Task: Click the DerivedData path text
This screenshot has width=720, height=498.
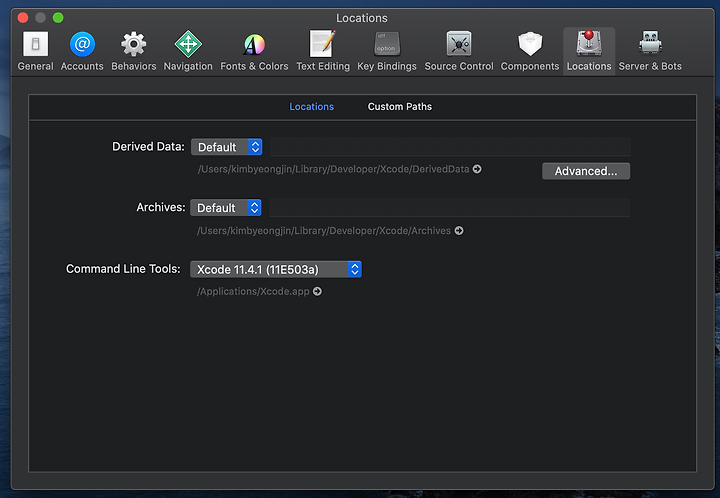Action: pos(333,169)
